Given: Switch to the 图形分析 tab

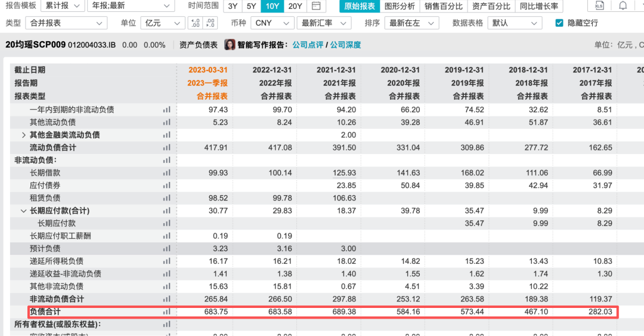Looking at the screenshot, I should coord(400,6).
